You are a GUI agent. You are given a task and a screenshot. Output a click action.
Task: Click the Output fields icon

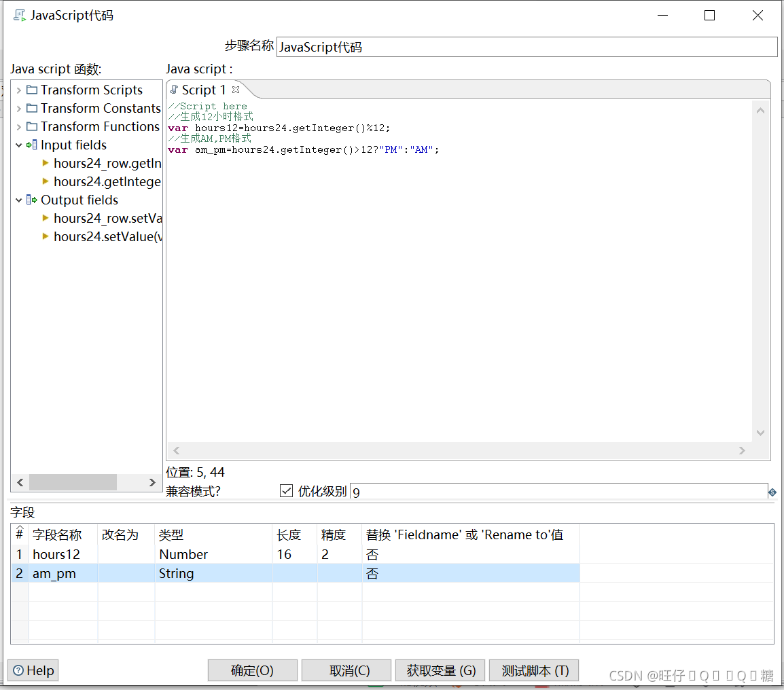click(32, 200)
